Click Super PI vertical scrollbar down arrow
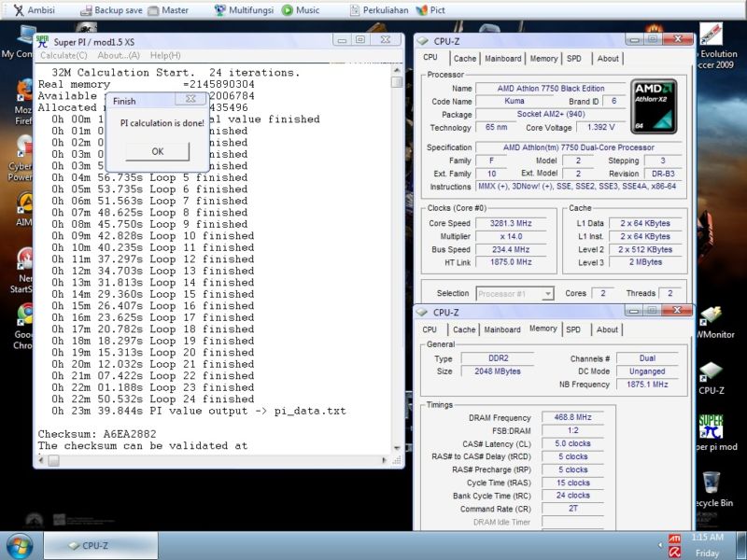Image resolution: width=747 pixels, height=560 pixels. click(397, 448)
